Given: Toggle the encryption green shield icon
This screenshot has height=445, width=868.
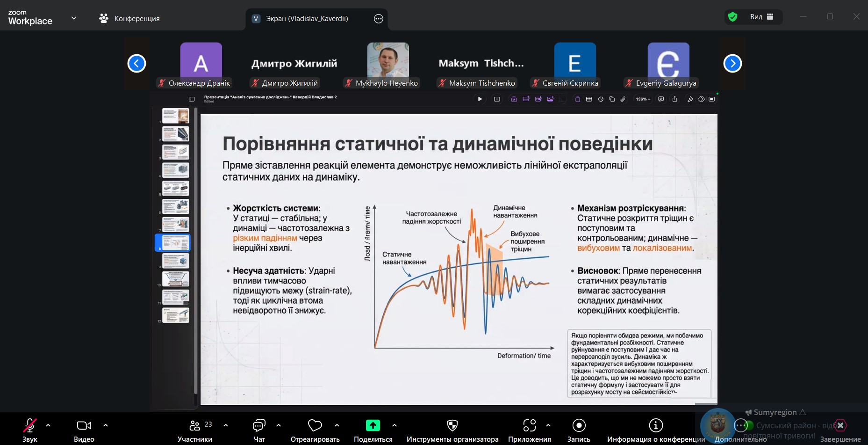Looking at the screenshot, I should pyautogui.click(x=732, y=17).
